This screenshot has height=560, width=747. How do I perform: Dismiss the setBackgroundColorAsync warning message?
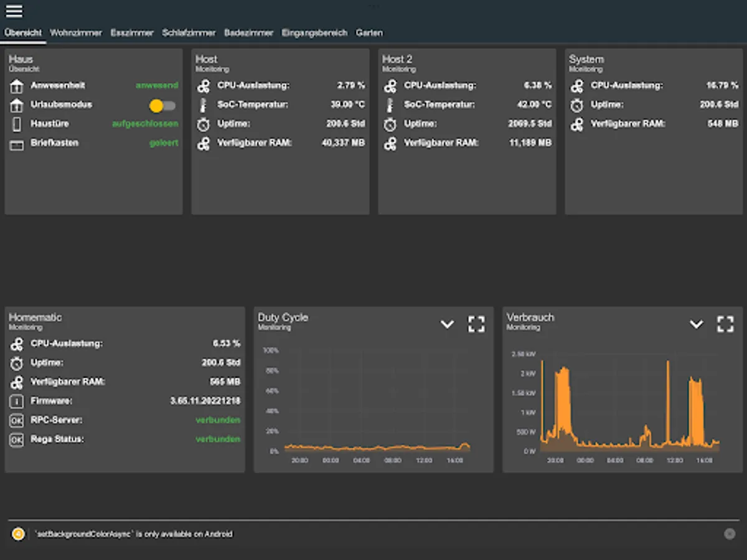(x=730, y=534)
